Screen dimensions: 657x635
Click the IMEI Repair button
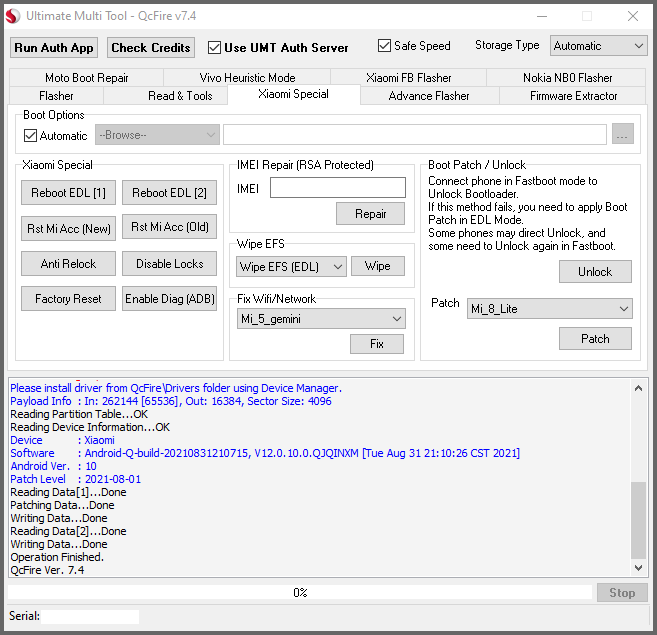pos(370,214)
